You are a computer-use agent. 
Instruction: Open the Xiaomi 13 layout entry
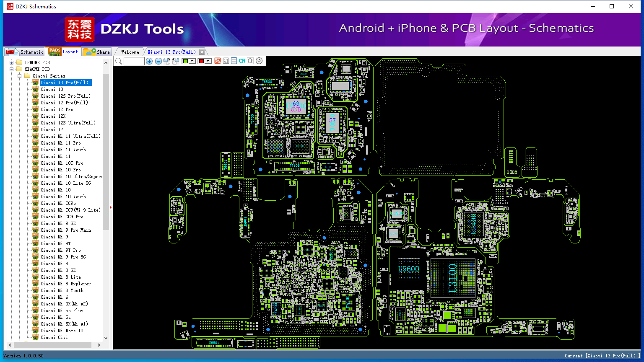pos(52,89)
